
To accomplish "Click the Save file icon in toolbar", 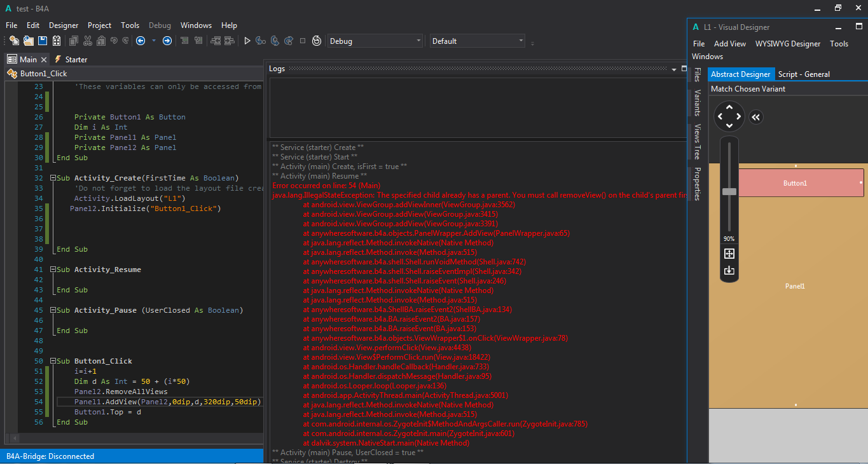I will [x=43, y=41].
